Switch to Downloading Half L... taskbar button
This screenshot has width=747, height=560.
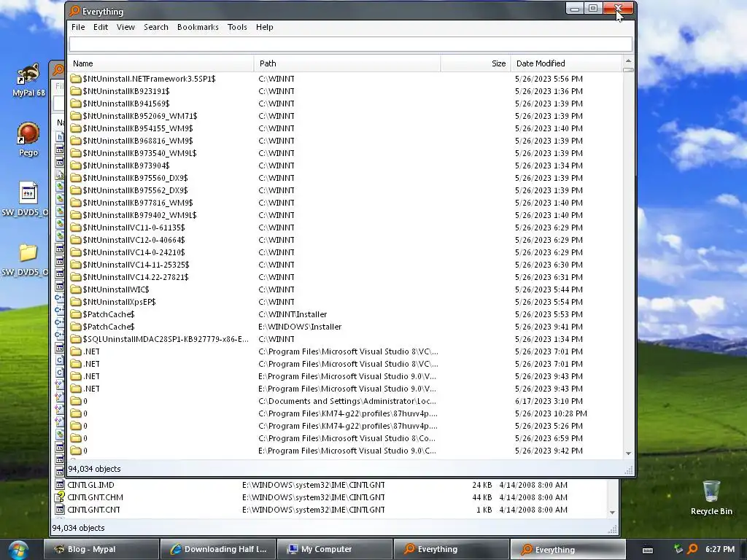217,549
